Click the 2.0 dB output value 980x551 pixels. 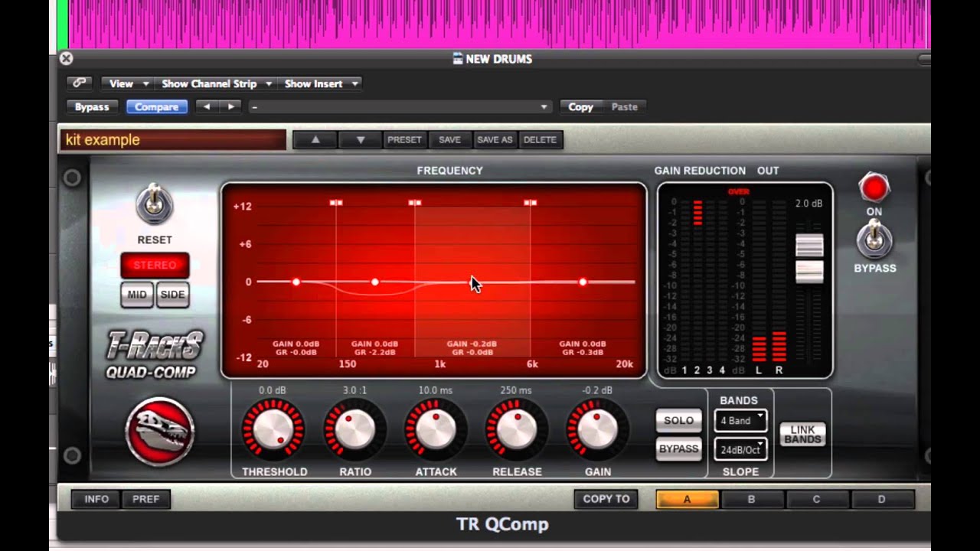click(x=808, y=204)
